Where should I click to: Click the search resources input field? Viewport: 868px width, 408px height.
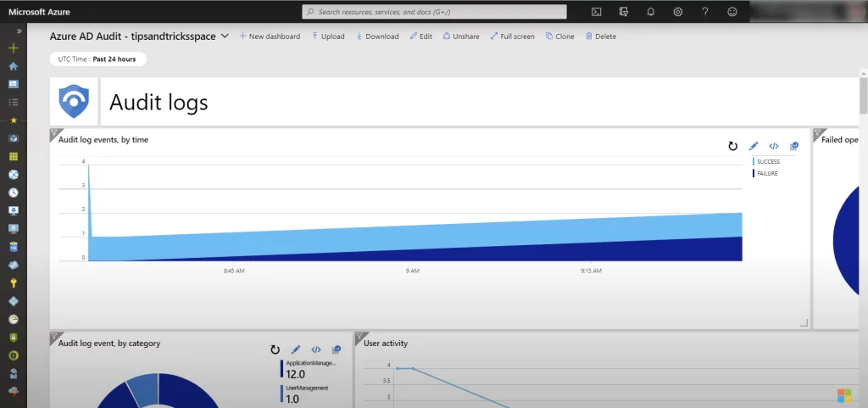coord(436,12)
